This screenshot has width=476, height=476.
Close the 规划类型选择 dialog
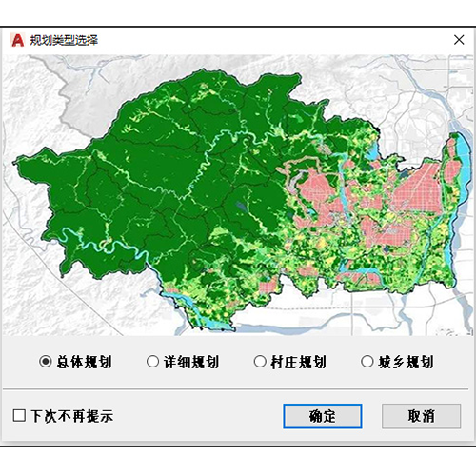click(459, 40)
